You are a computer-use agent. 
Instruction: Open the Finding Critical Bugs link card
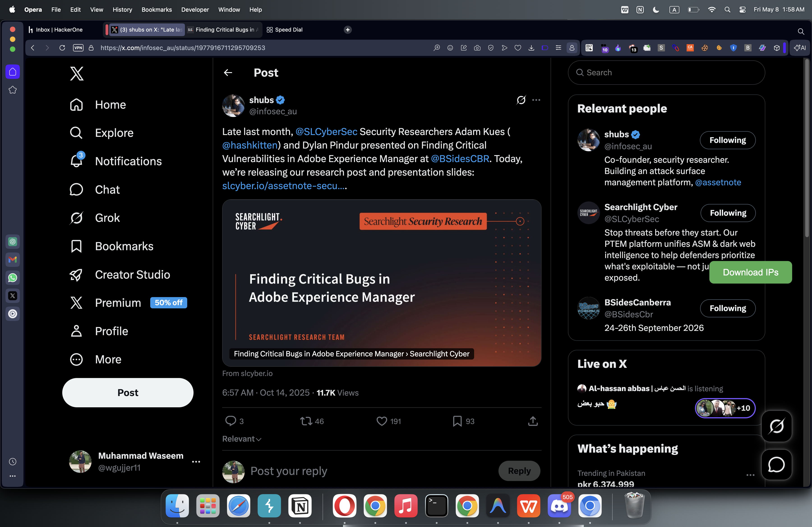[x=381, y=283]
